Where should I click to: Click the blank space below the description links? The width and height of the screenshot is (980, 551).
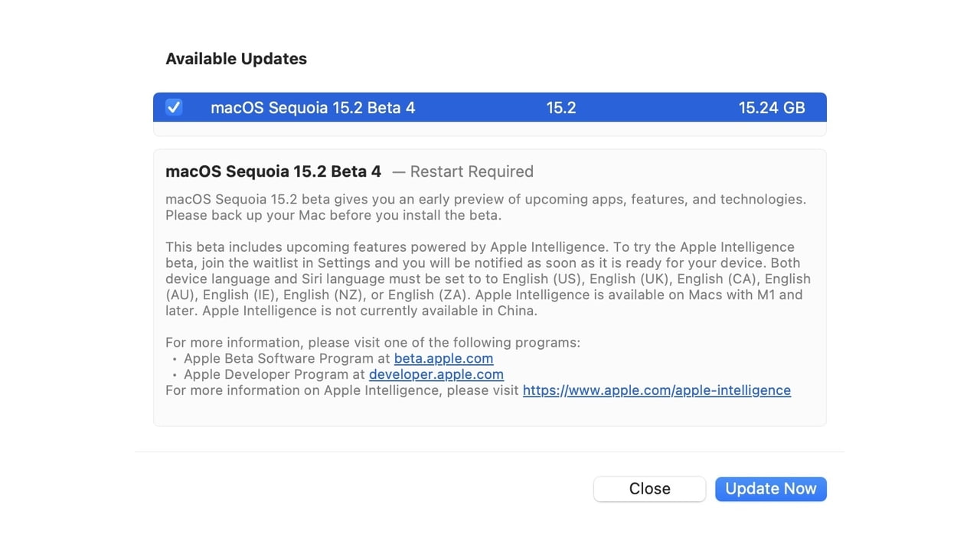(489, 411)
